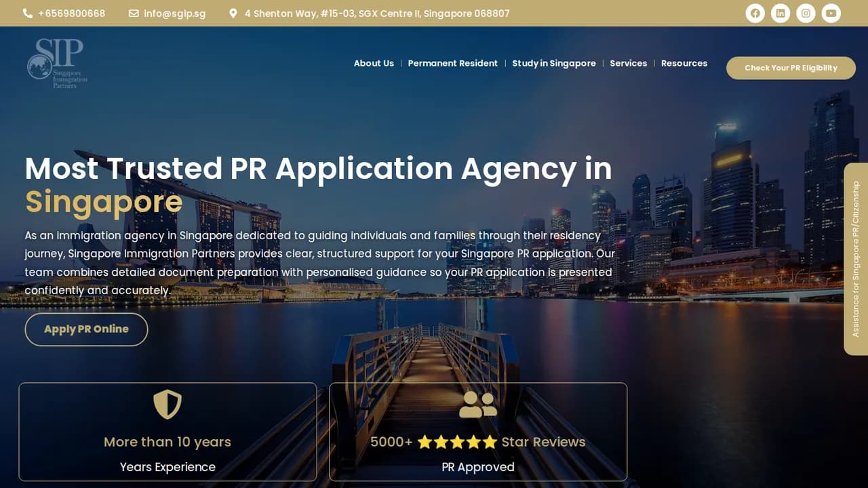868x488 pixels.
Task: Open the Instagram social icon
Action: point(806,13)
